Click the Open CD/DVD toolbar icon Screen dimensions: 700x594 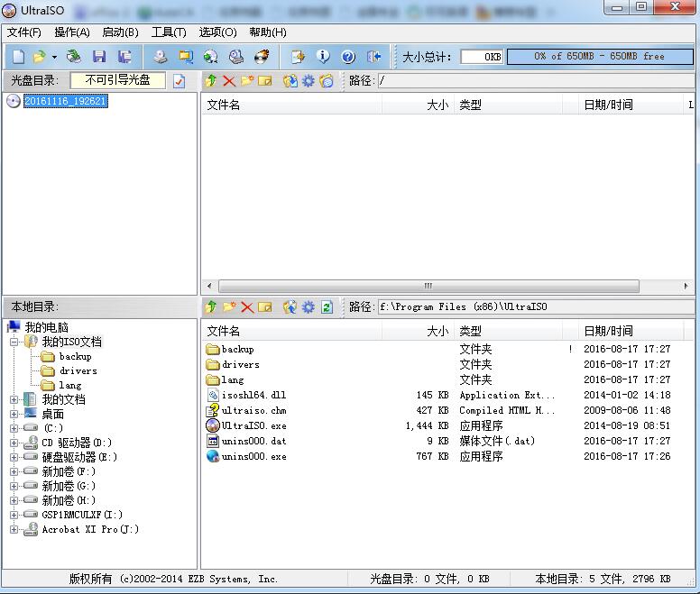coord(74,57)
